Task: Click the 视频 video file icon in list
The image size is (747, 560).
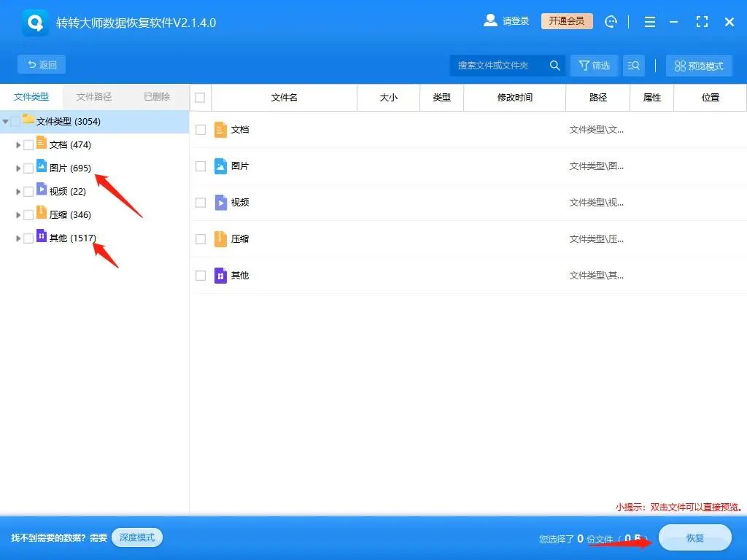Action: click(220, 202)
